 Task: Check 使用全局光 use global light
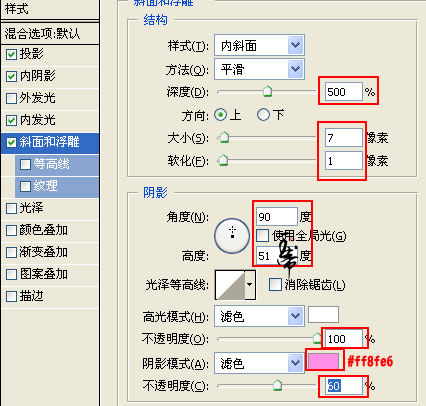click(263, 236)
